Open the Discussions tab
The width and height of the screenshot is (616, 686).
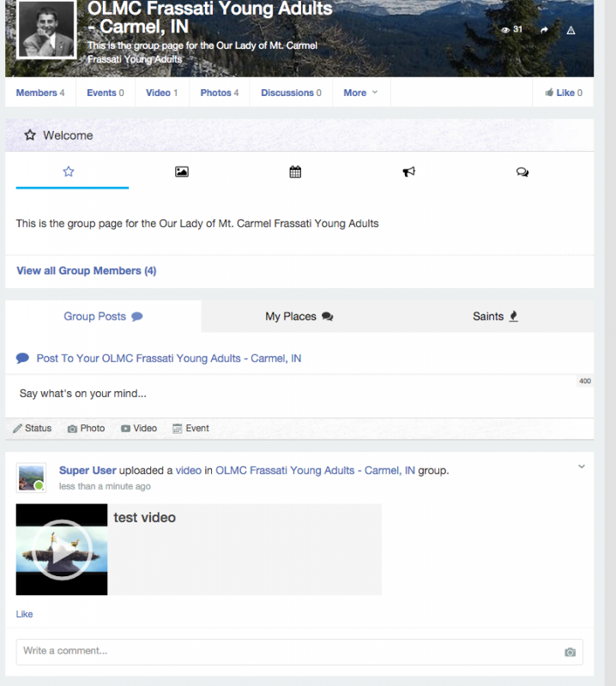(291, 93)
